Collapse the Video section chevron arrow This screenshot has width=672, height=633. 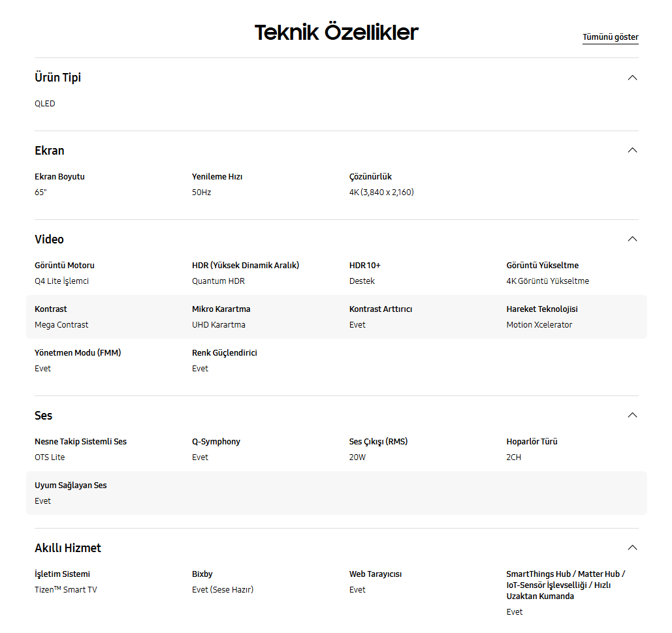coord(632,239)
